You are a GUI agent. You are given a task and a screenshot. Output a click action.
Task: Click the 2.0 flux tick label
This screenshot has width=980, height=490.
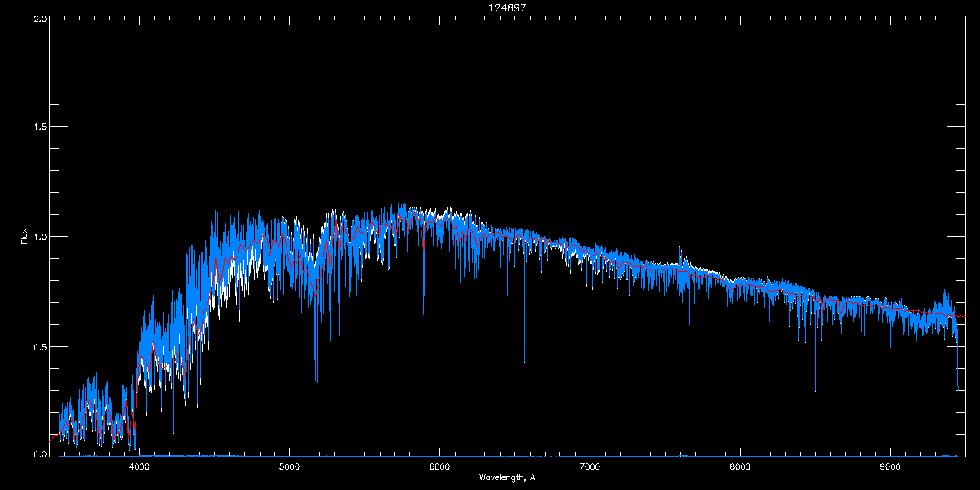pyautogui.click(x=39, y=18)
